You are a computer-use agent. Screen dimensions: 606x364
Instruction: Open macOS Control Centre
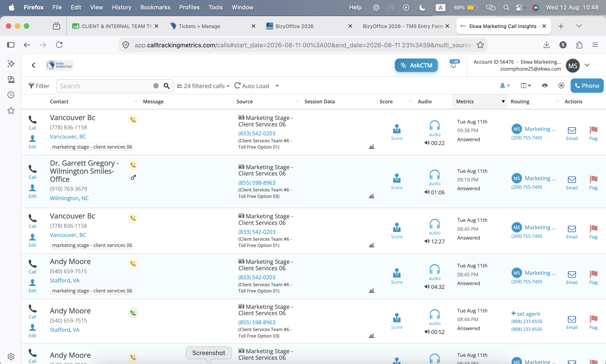click(x=519, y=7)
